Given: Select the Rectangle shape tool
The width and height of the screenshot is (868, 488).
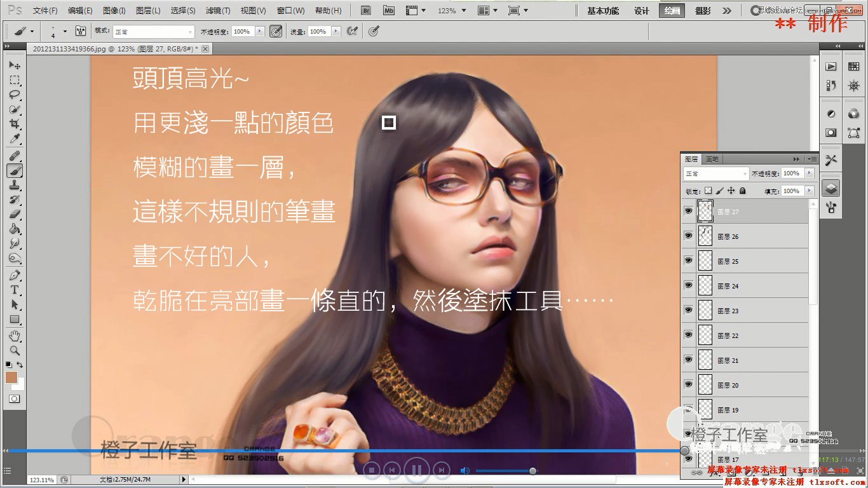Looking at the screenshot, I should (x=15, y=319).
